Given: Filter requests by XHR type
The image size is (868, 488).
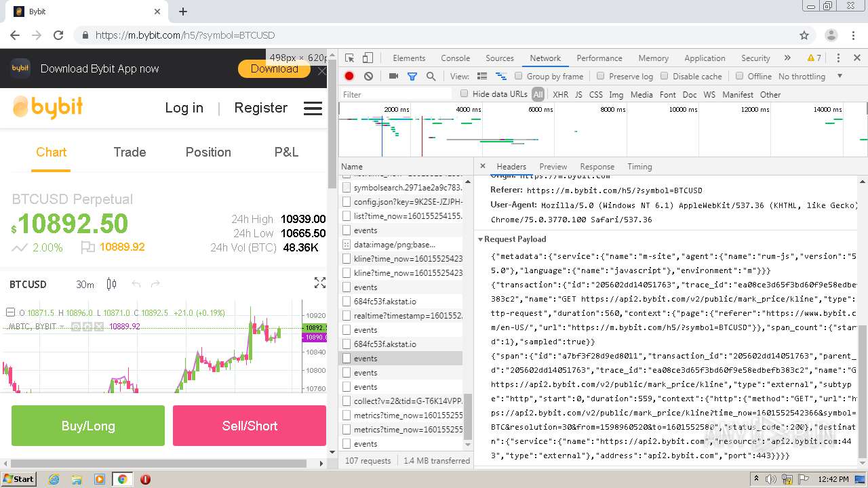Looking at the screenshot, I should point(561,95).
